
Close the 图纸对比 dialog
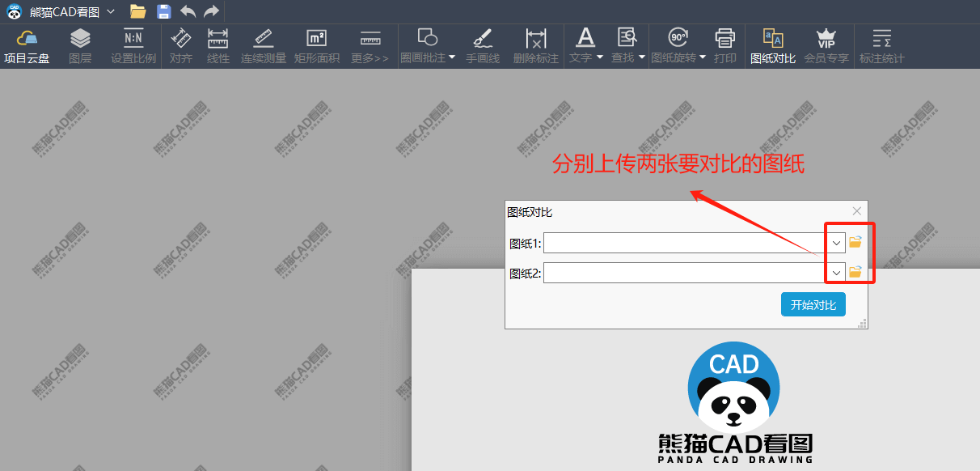(x=857, y=210)
